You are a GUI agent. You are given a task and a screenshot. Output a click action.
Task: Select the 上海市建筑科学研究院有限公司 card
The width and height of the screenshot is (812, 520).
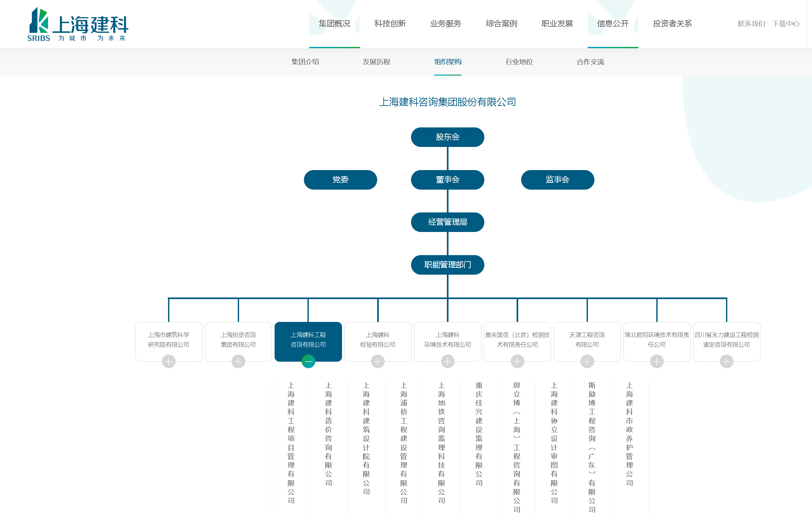pos(168,341)
